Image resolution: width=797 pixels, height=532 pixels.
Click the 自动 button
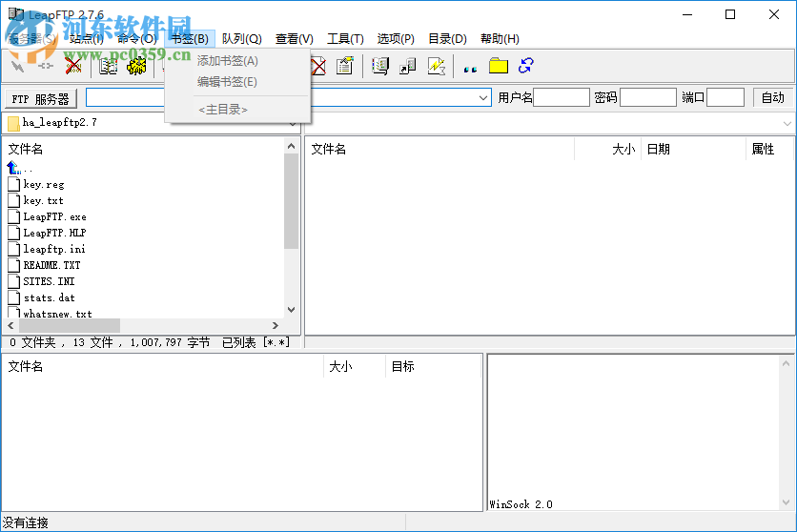pyautogui.click(x=772, y=97)
